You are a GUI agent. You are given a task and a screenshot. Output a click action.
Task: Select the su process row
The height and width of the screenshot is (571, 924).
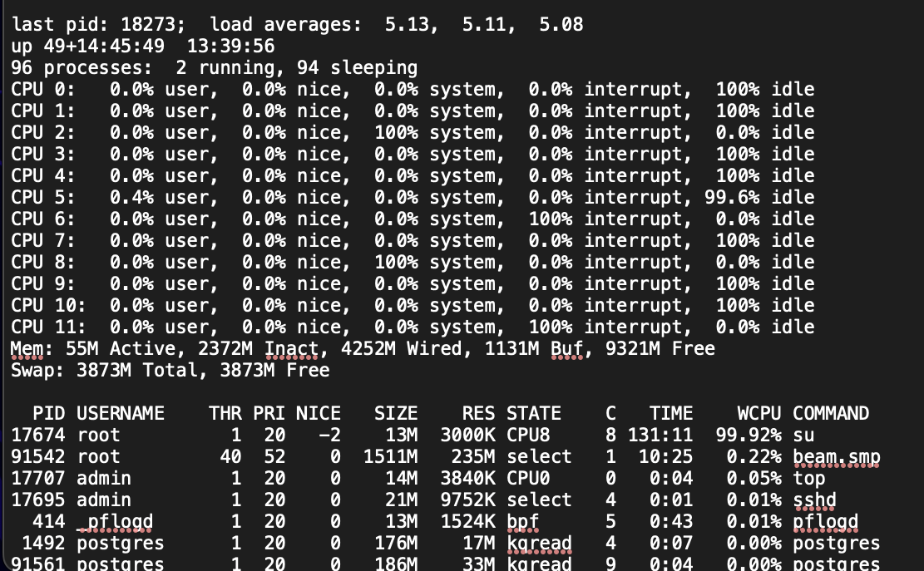tap(416, 435)
